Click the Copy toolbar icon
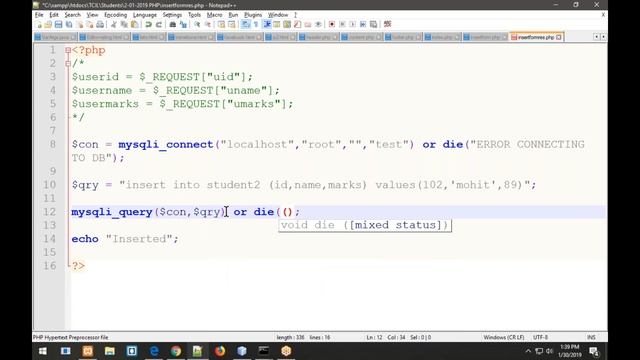The image size is (640, 360). coord(124,24)
